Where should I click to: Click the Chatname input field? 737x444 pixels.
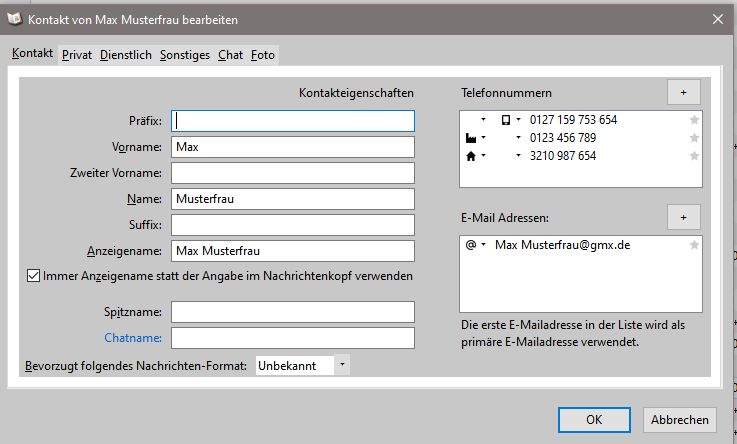(293, 338)
